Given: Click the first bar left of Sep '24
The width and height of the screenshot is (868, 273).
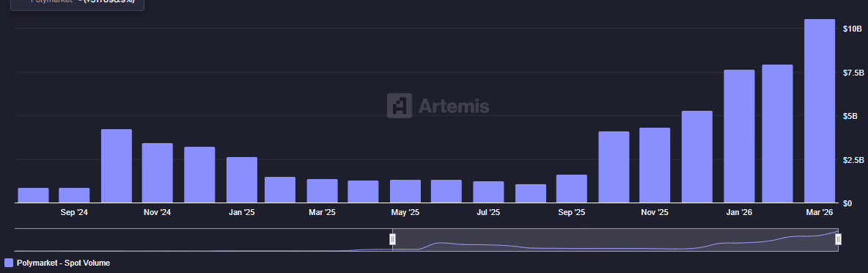Looking at the screenshot, I should pos(33,195).
